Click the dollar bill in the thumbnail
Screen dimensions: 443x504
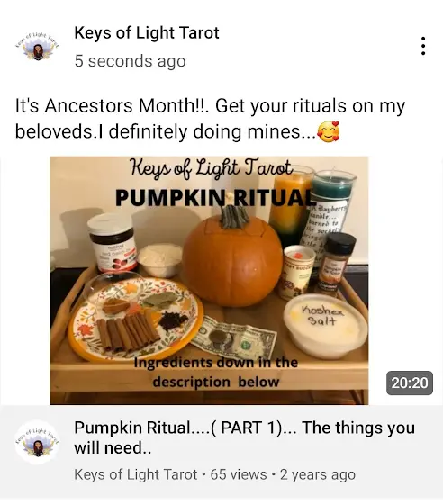coord(233,337)
